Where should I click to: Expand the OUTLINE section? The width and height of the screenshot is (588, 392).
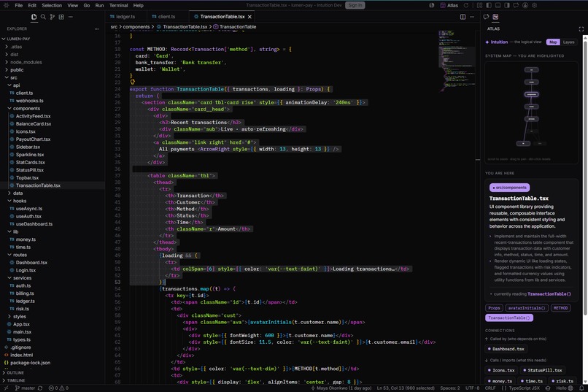15,373
